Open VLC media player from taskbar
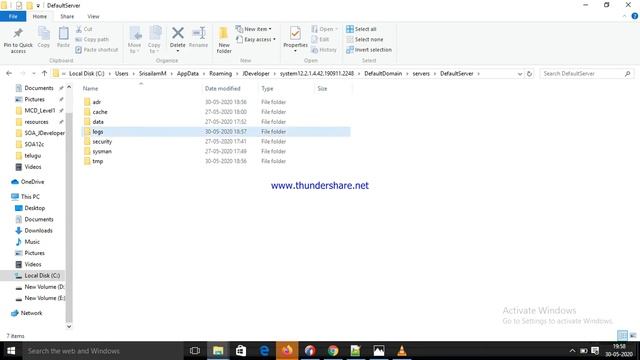Image resolution: width=640 pixels, height=360 pixels. (402, 351)
